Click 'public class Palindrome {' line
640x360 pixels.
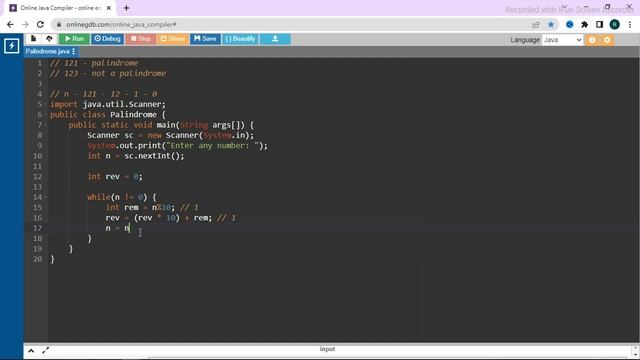108,115
